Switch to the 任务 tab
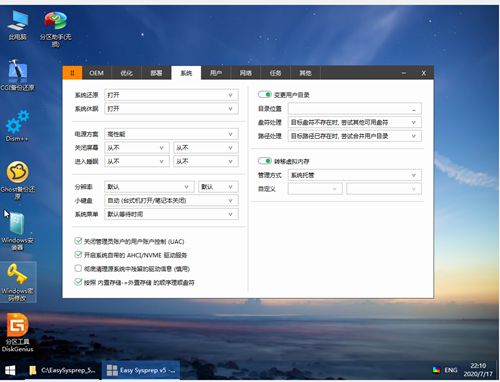This screenshot has height=382, width=500. click(x=275, y=73)
